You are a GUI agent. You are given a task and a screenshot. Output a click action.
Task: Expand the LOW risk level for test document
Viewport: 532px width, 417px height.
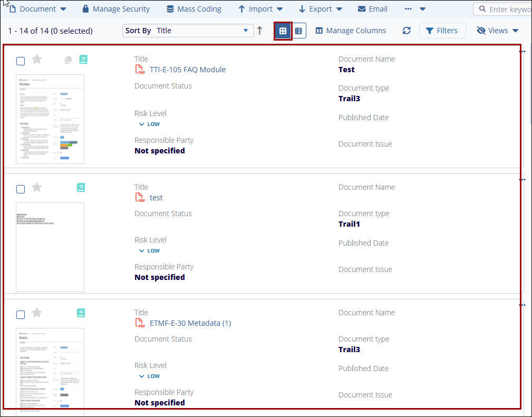149,251
